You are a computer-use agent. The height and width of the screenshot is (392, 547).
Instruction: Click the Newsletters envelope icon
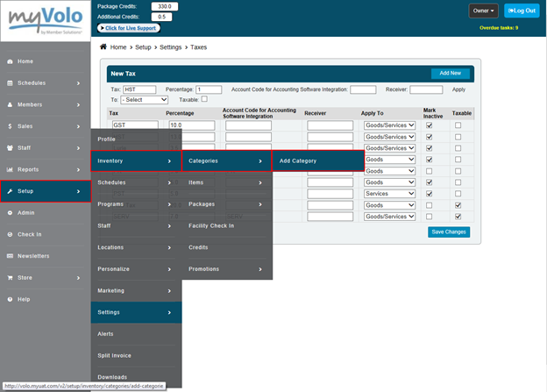(x=10, y=256)
